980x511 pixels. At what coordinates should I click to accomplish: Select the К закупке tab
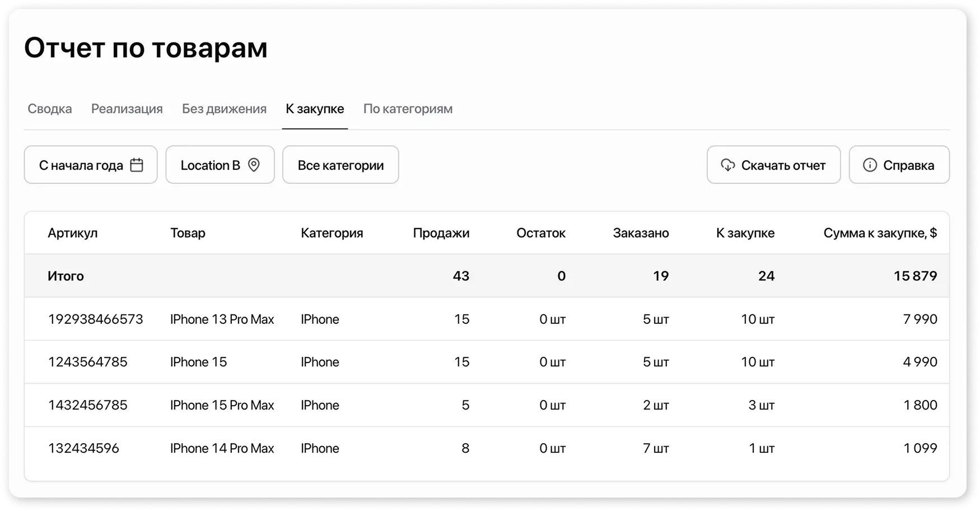click(x=315, y=109)
